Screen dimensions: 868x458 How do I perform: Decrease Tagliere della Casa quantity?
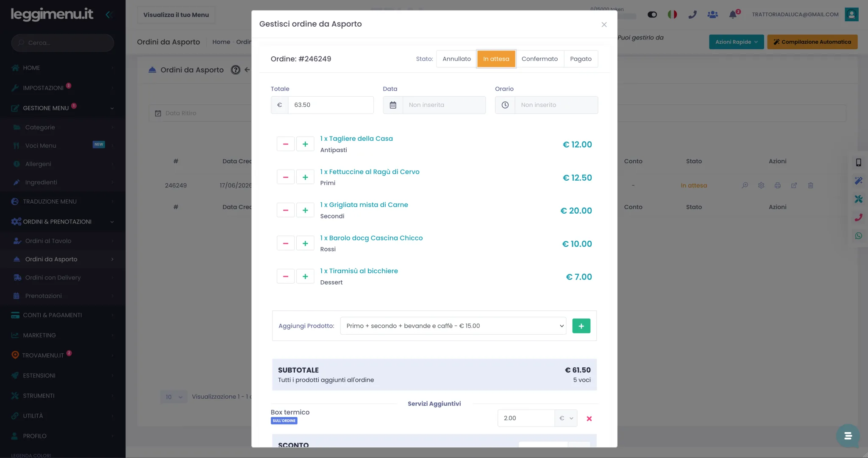pyautogui.click(x=286, y=144)
